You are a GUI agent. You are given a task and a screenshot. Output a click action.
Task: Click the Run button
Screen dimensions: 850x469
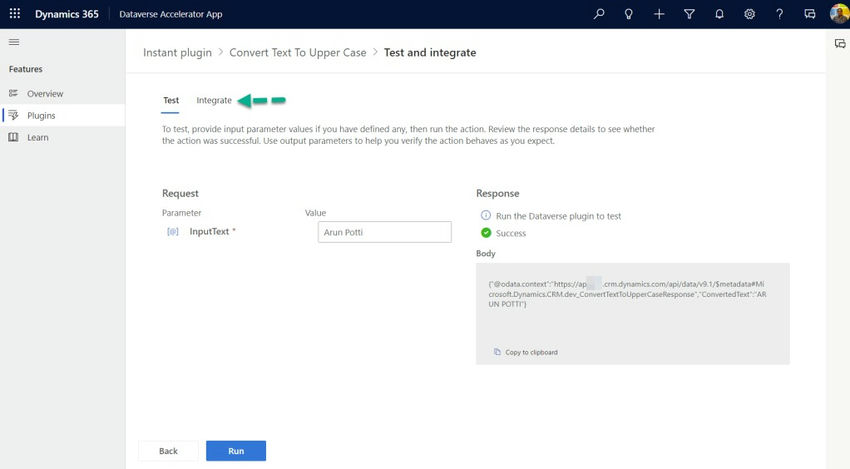tap(236, 451)
